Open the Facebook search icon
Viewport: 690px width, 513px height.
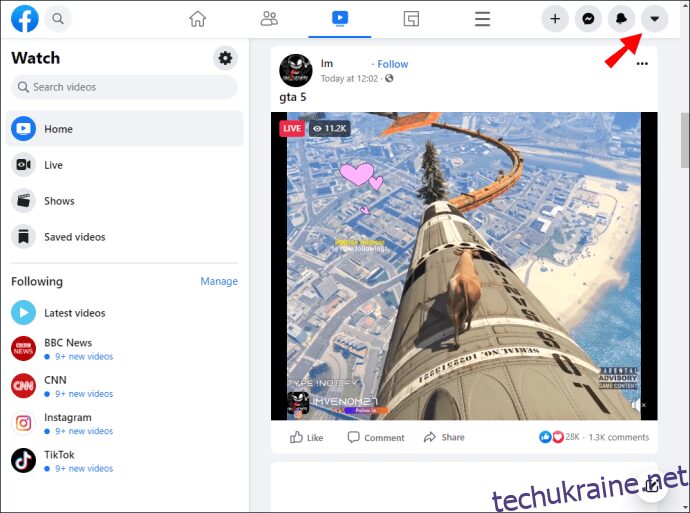58,18
